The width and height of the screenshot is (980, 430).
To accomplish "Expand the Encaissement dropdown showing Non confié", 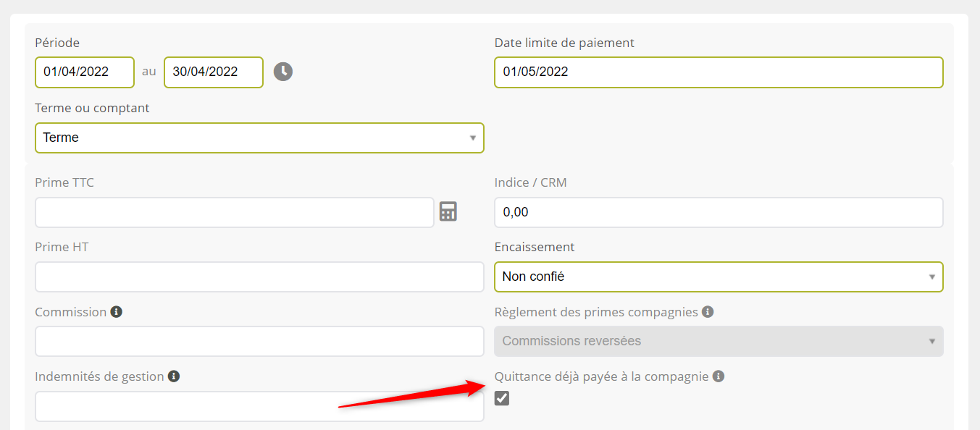I will (x=719, y=277).
